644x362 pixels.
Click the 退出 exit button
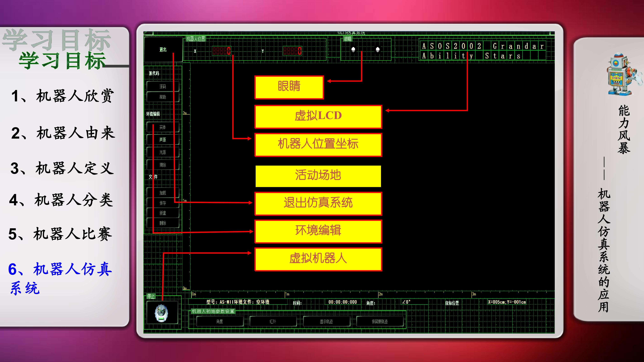163,49
